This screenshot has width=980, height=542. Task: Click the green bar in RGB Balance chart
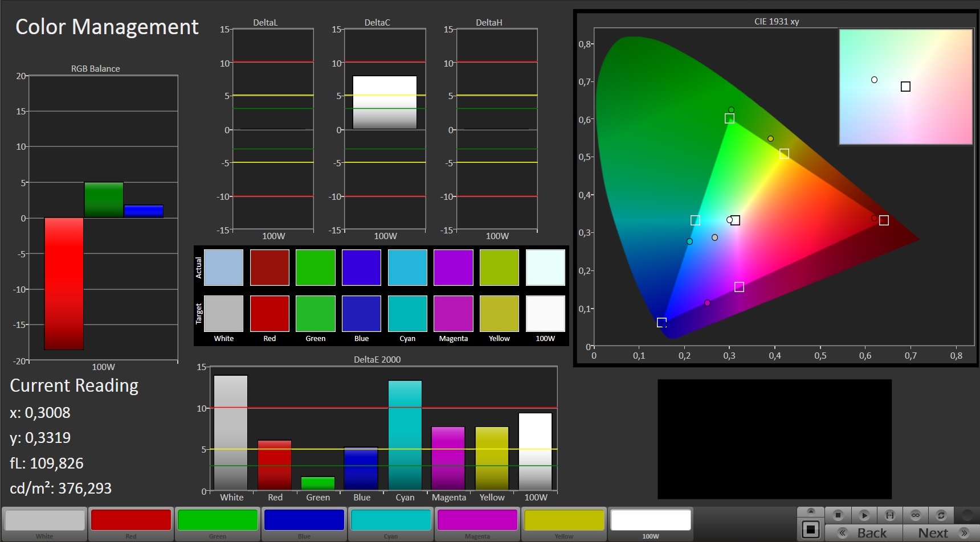click(104, 200)
